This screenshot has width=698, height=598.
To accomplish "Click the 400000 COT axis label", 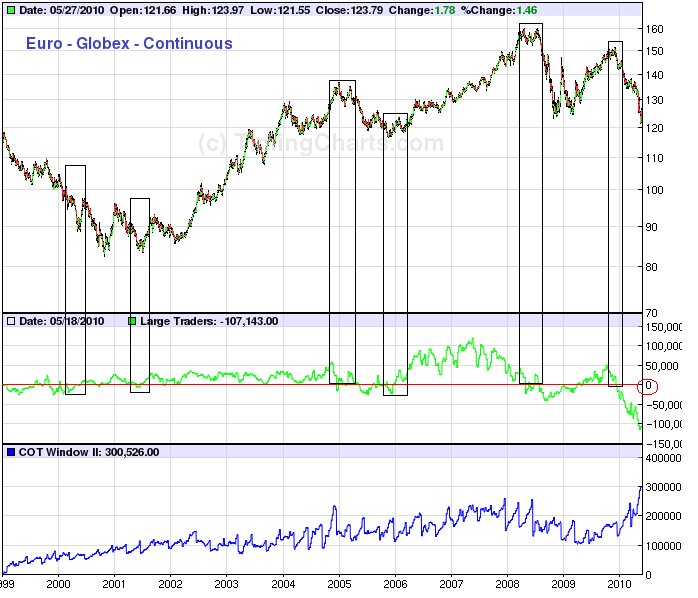I will coord(663,459).
